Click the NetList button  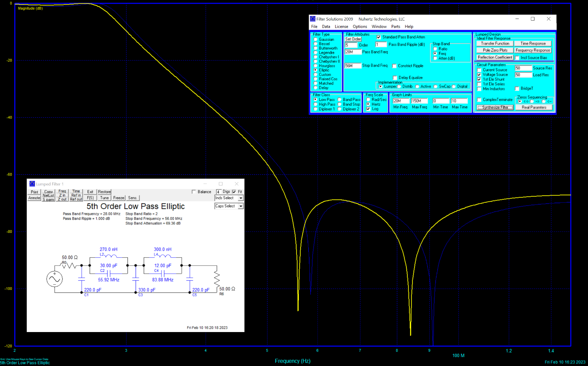[x=48, y=196]
